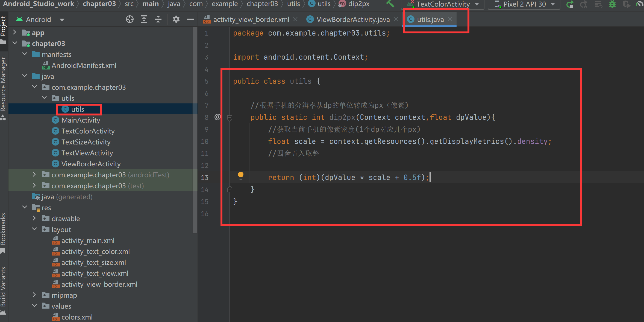644x322 pixels.
Task: Click the Expand All icon in Project panel
Action: pos(144,19)
